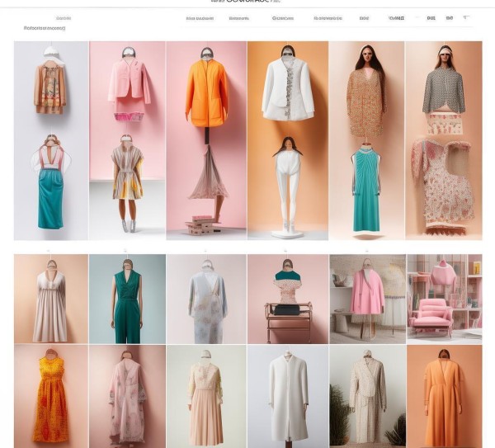Screen dimensions: 495x448
Task: Select the pink sheer floral kimono image
Action: [127, 396]
